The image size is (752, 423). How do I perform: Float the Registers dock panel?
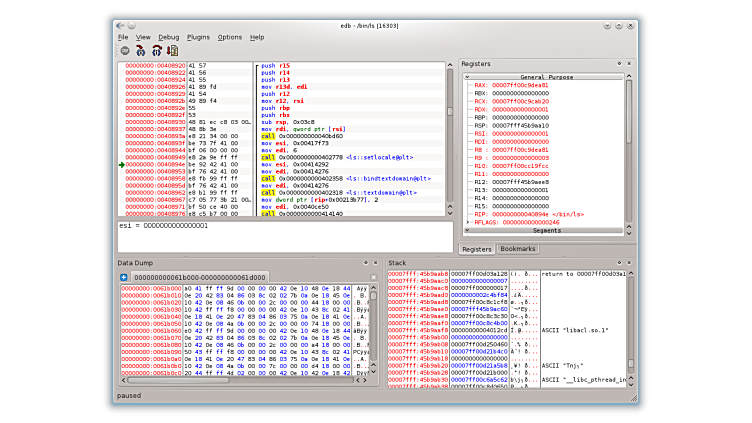click(619, 64)
